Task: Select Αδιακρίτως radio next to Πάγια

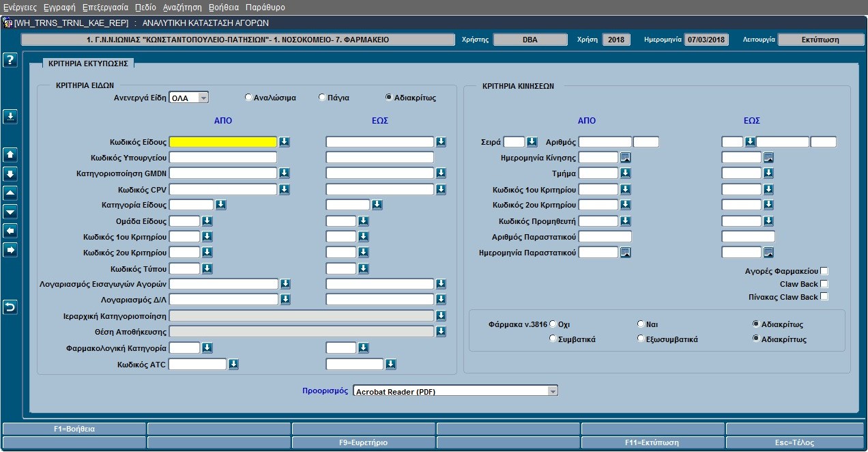Action: tap(389, 97)
